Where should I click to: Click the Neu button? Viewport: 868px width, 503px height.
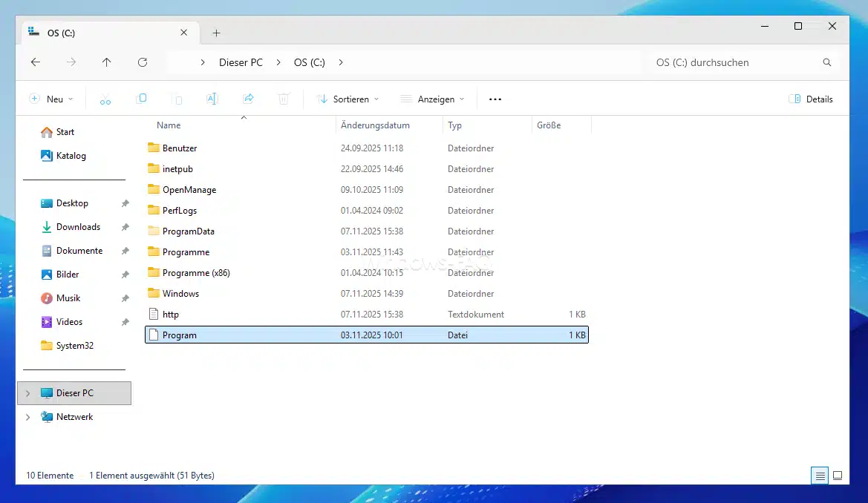click(x=51, y=99)
